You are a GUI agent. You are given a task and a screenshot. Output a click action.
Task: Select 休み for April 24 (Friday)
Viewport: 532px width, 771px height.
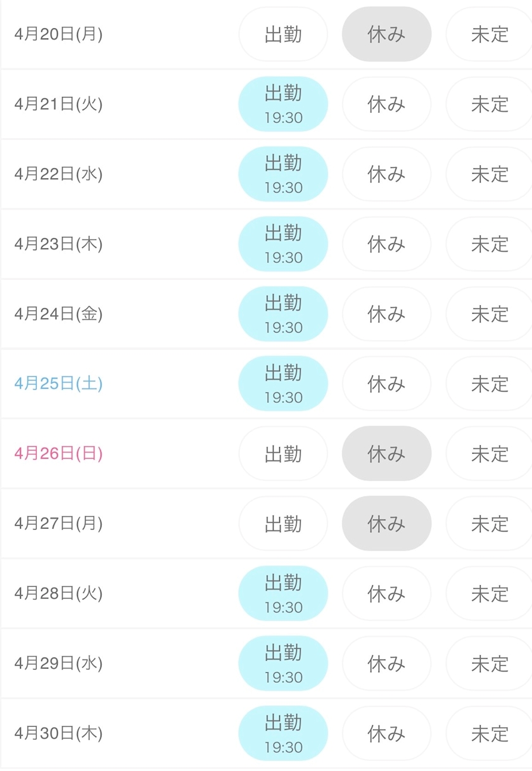click(x=386, y=314)
